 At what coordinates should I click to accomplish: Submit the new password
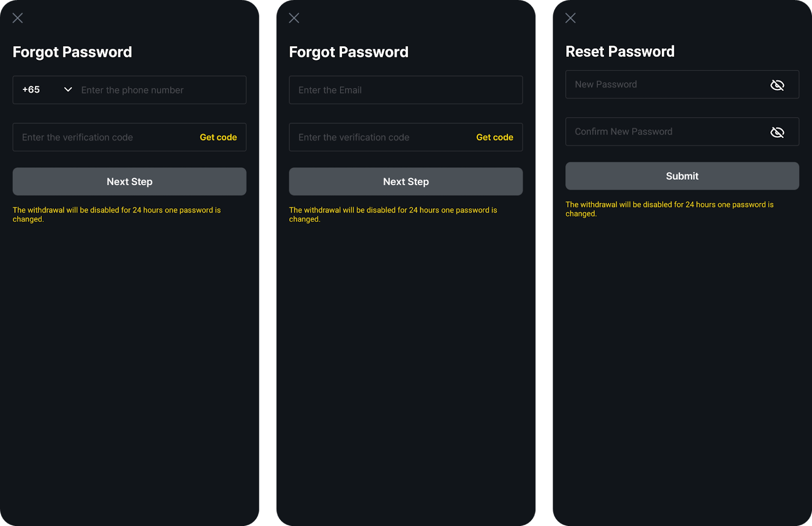682,176
